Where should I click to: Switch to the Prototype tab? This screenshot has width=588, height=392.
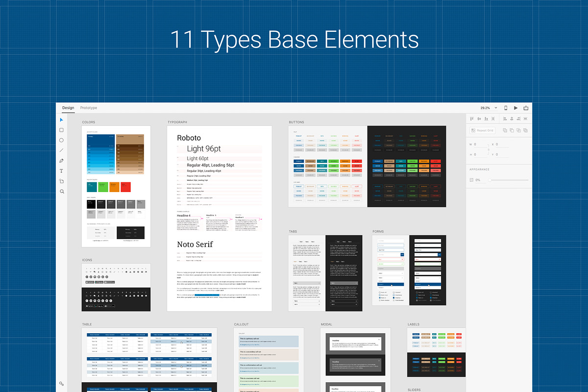pos(89,108)
